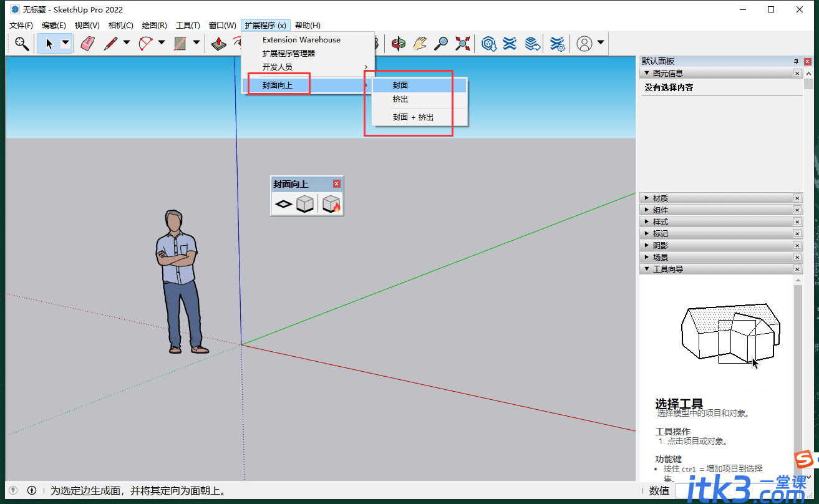This screenshot has height=504, width=819.
Task: Activate the Pan hand tool
Action: click(x=420, y=43)
